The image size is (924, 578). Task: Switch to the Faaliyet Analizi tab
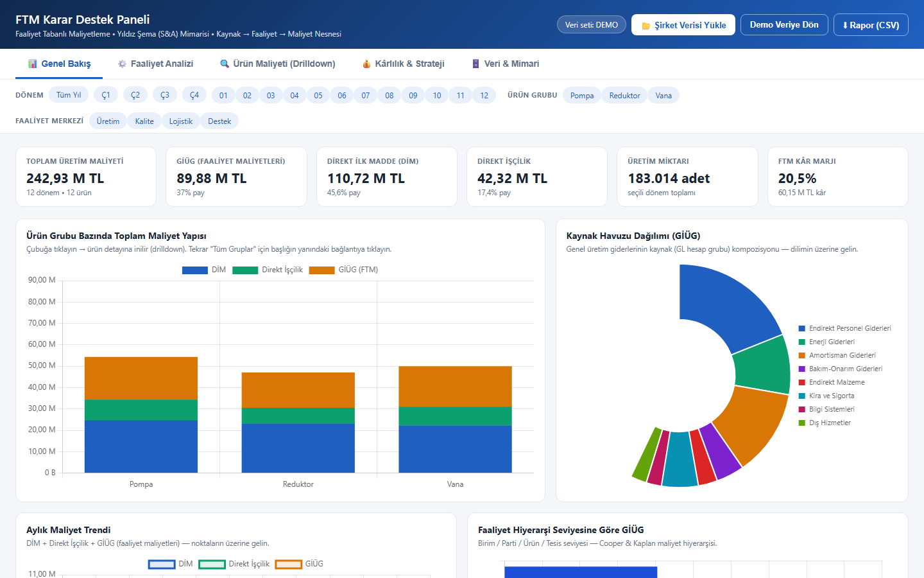(x=155, y=64)
